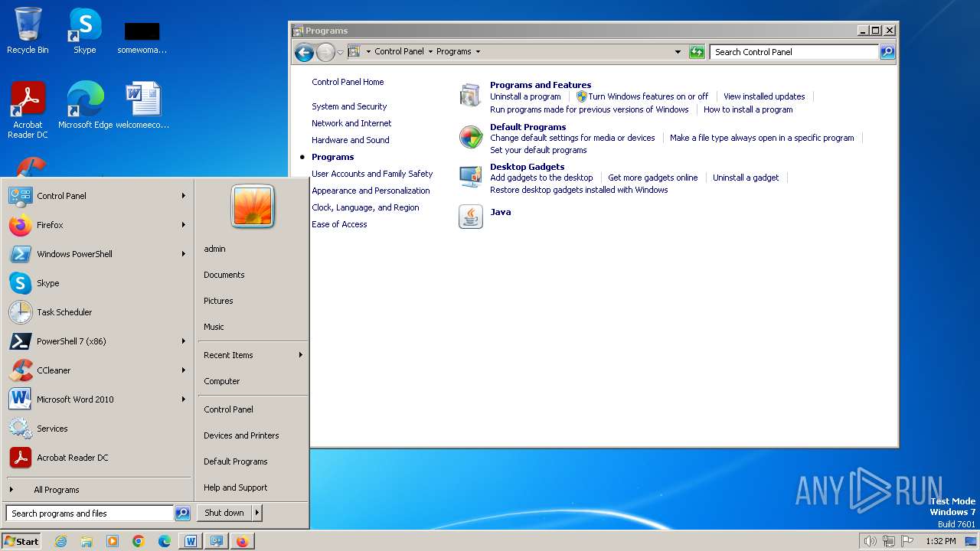Click the Start menu search magnifier icon
This screenshot has height=551, width=980.
pyautogui.click(x=182, y=514)
